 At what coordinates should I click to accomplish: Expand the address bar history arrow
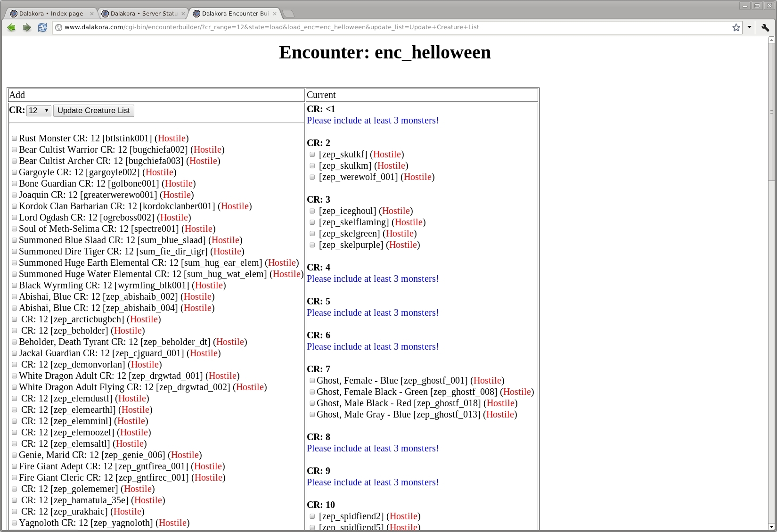tap(749, 27)
